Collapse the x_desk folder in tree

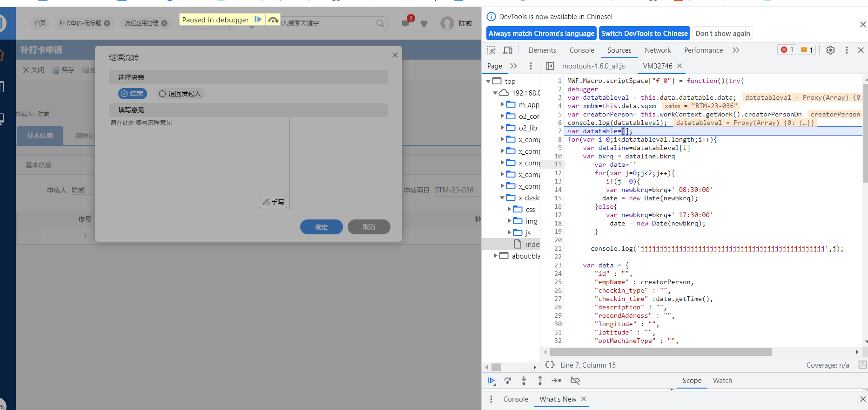503,198
